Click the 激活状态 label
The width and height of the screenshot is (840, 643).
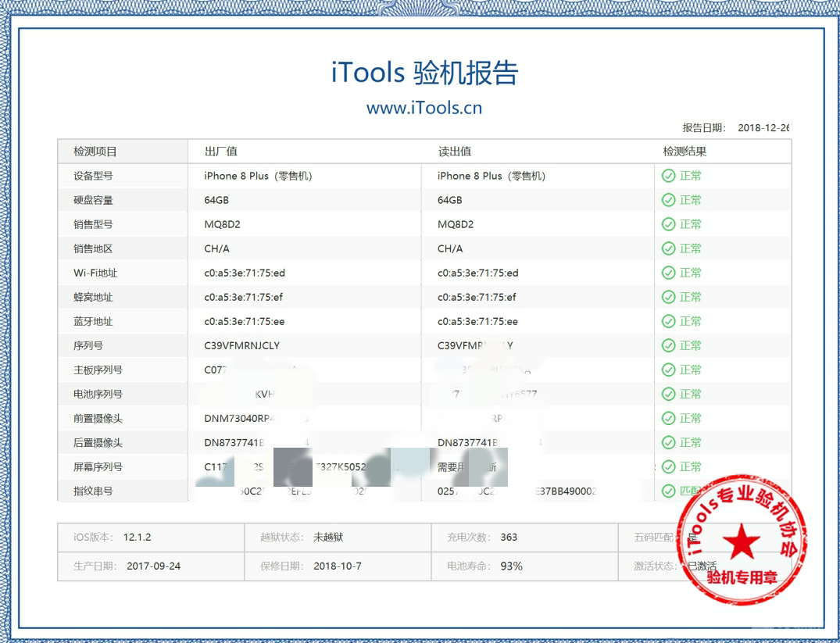click(654, 566)
